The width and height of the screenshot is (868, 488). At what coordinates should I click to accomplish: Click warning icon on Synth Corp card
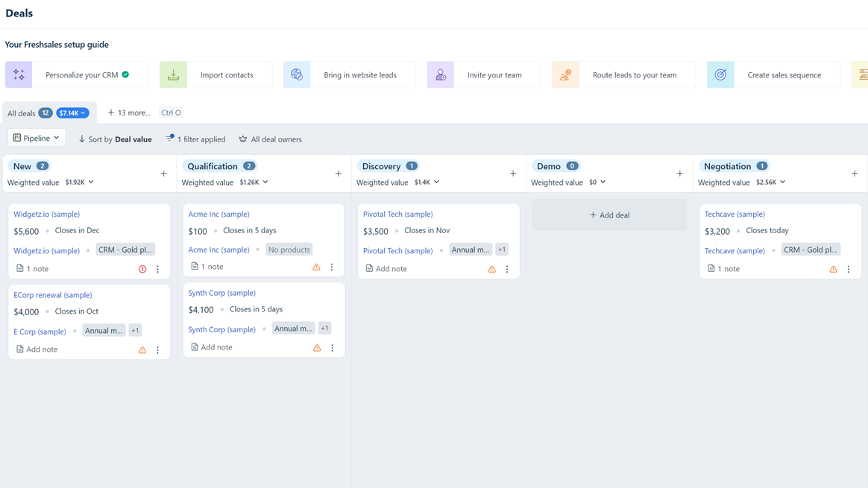tap(317, 348)
